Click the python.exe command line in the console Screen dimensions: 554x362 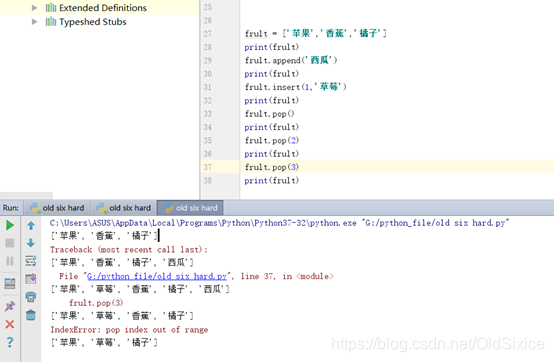pos(279,223)
